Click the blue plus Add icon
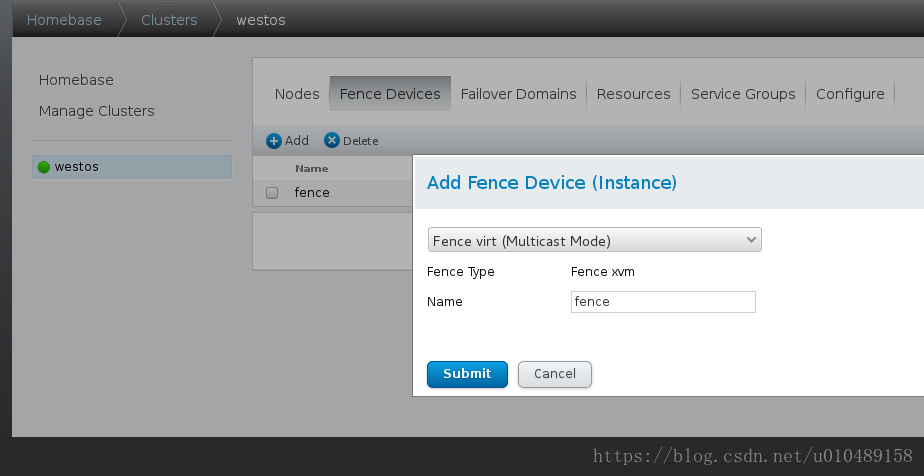This screenshot has height=476, width=924. point(273,141)
